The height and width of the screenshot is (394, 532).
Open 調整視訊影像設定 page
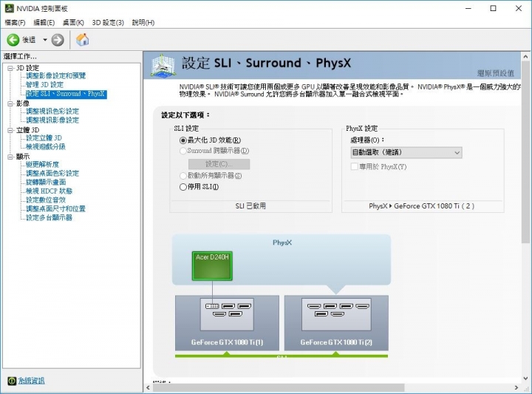(x=52, y=120)
